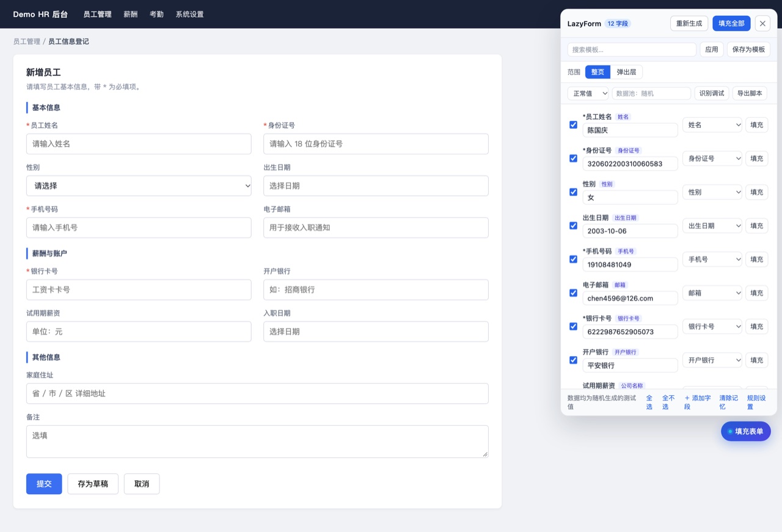Switch scope to the 弹出层 tab
782x532 pixels.
tap(626, 72)
